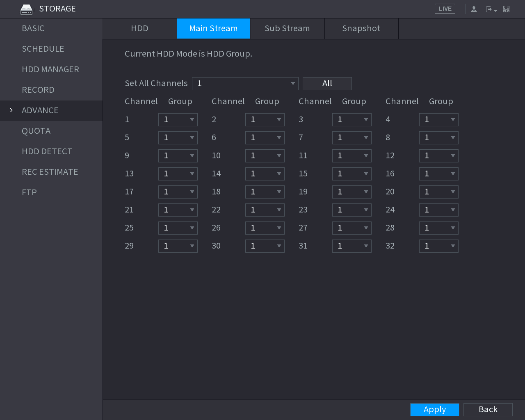The width and height of the screenshot is (525, 420).
Task: Open group dropdown for channel 14
Action: point(265,174)
